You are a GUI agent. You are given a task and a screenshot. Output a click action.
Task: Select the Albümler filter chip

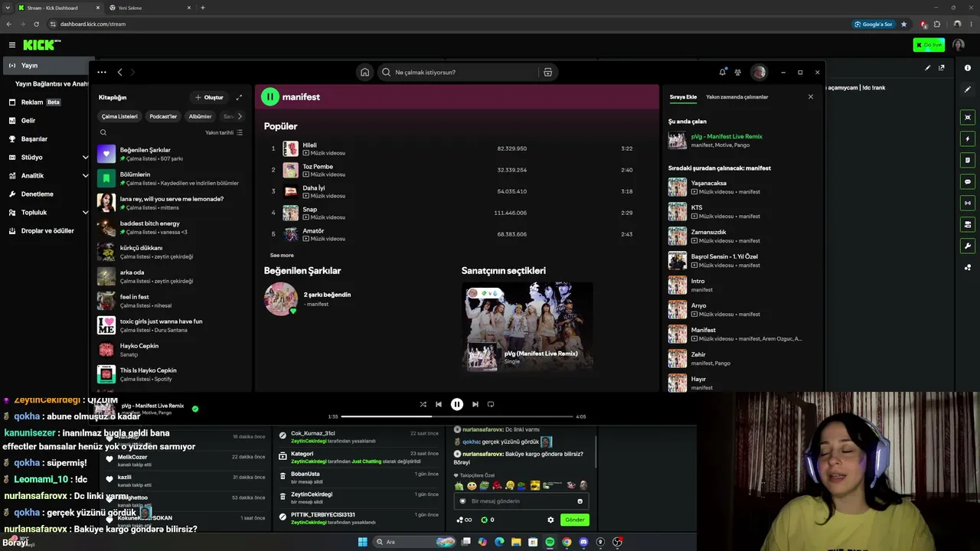click(200, 116)
